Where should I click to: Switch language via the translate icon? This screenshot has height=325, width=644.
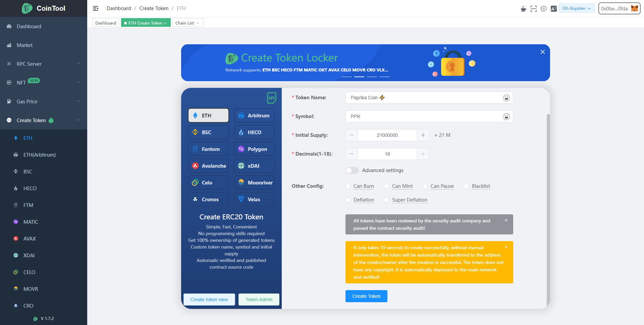(553, 8)
